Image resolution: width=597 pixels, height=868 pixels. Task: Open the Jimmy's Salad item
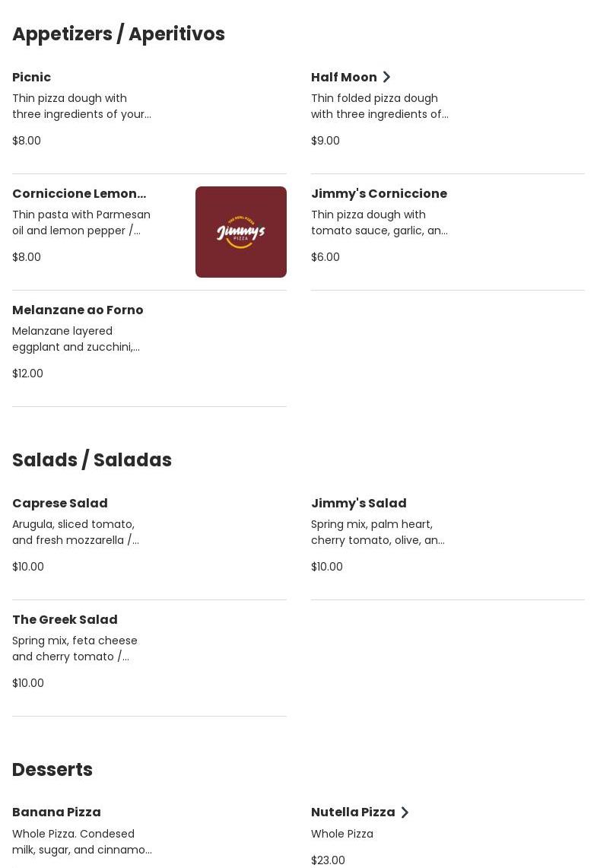358,503
